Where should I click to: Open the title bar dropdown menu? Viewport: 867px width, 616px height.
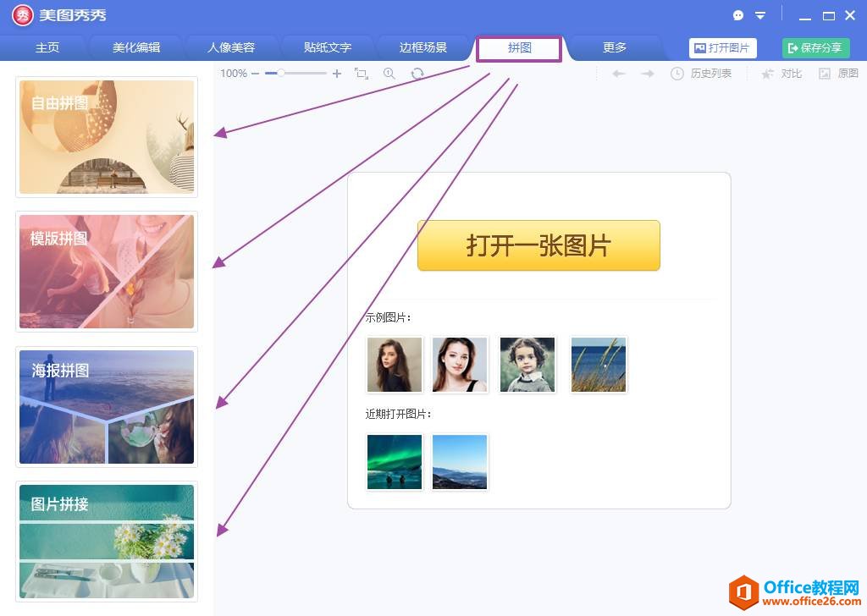click(760, 14)
